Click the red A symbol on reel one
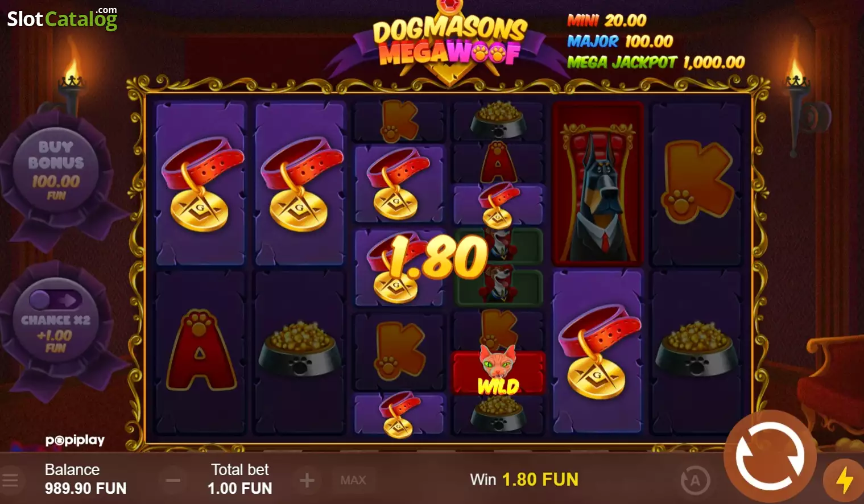The image size is (864, 504). [x=199, y=350]
